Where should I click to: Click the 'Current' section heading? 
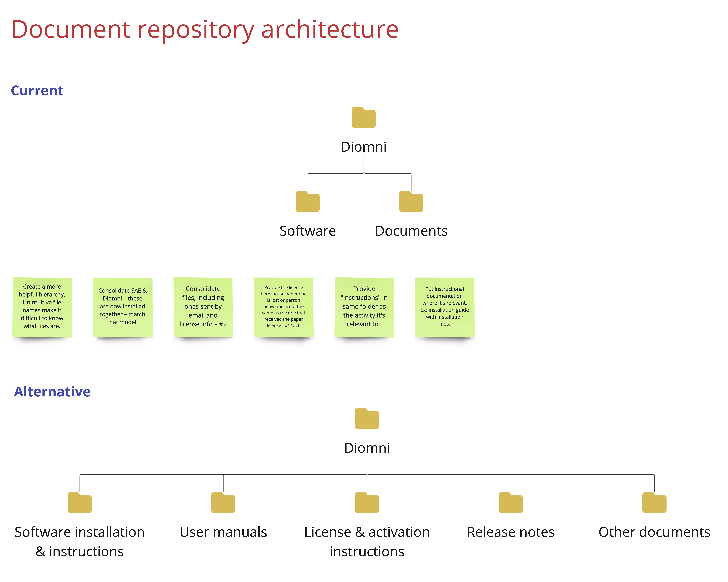point(37,90)
